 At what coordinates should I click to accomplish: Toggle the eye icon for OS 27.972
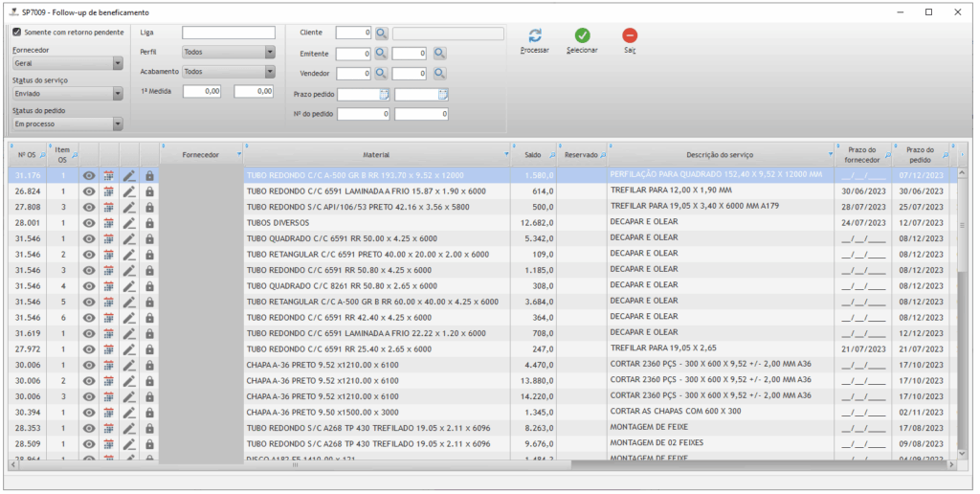(x=89, y=349)
